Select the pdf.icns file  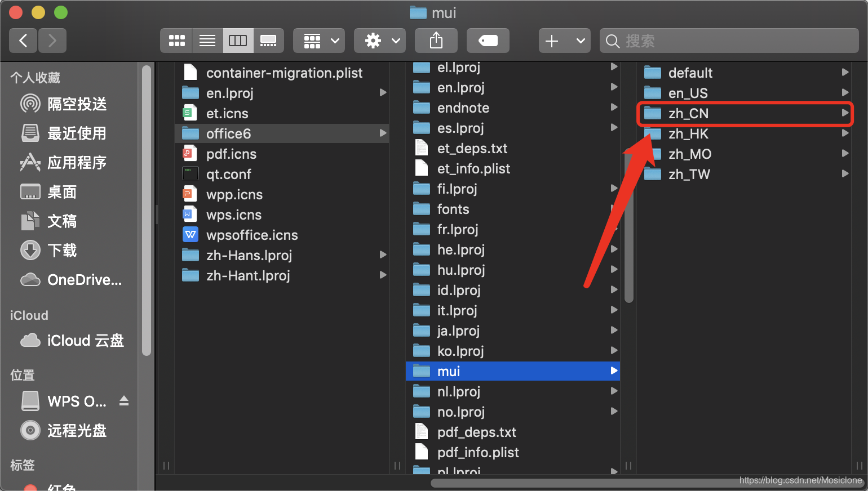click(x=282, y=154)
